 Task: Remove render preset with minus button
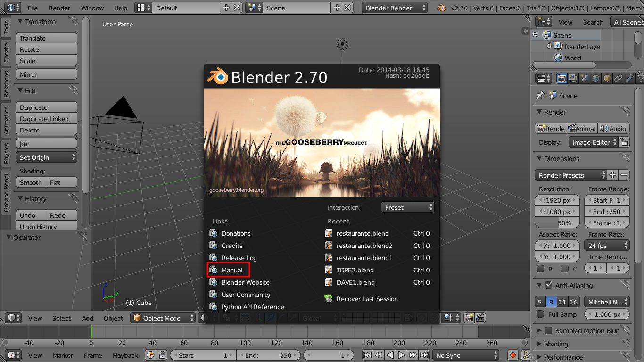(x=624, y=175)
